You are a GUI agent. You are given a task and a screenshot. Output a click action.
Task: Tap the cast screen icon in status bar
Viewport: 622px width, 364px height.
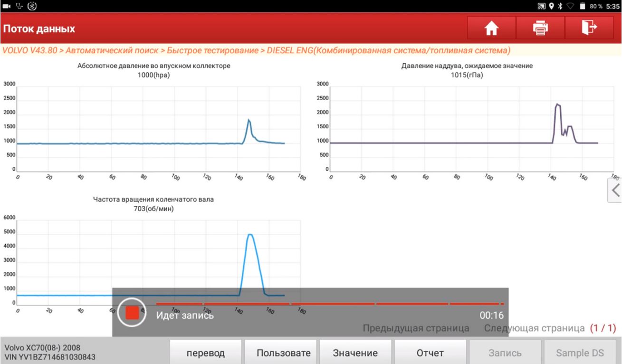(542, 6)
